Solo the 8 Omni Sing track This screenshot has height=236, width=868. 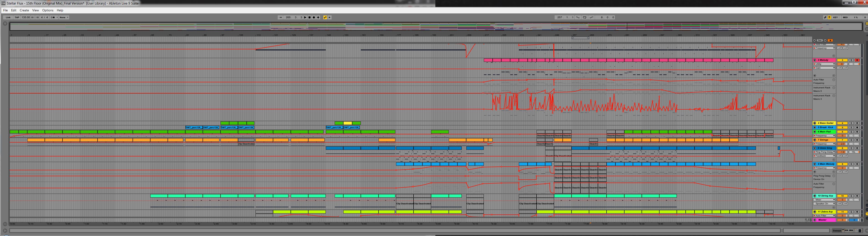click(x=851, y=148)
